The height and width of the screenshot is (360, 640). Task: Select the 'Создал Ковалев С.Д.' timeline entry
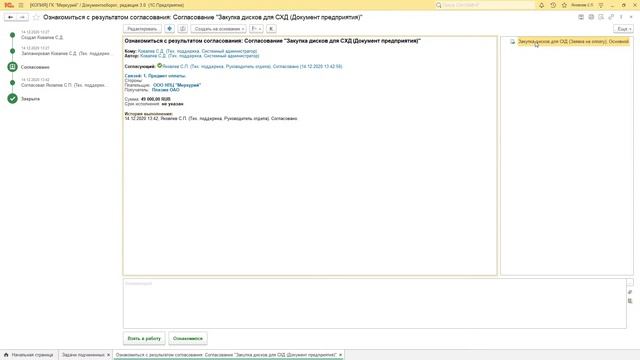pos(42,38)
